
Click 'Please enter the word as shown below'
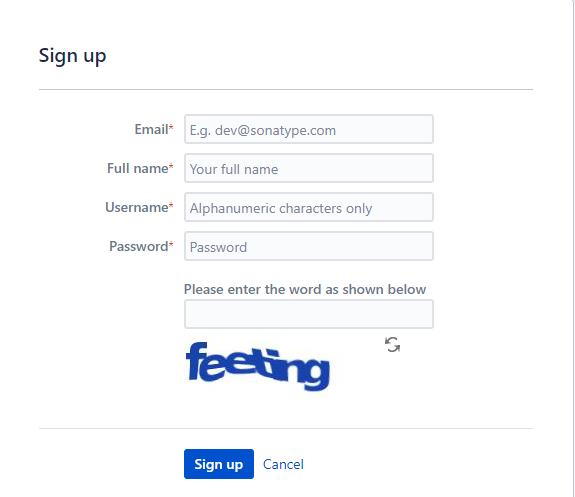pos(305,289)
